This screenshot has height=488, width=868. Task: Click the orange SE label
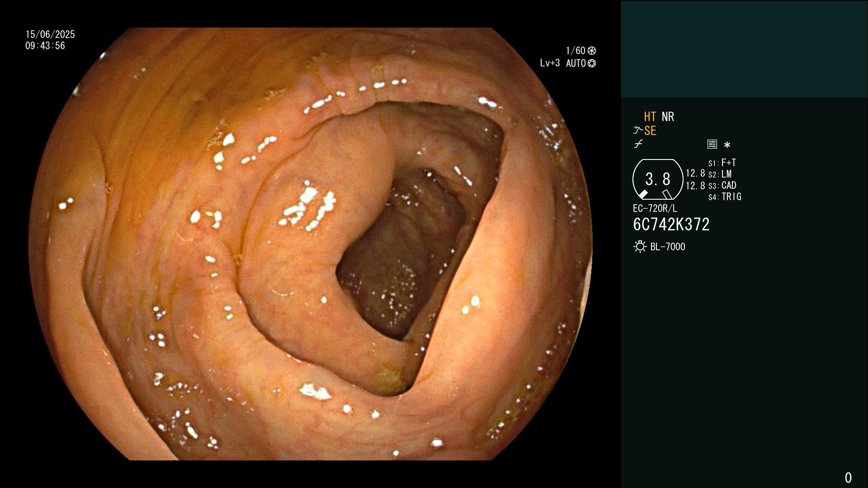click(x=650, y=131)
